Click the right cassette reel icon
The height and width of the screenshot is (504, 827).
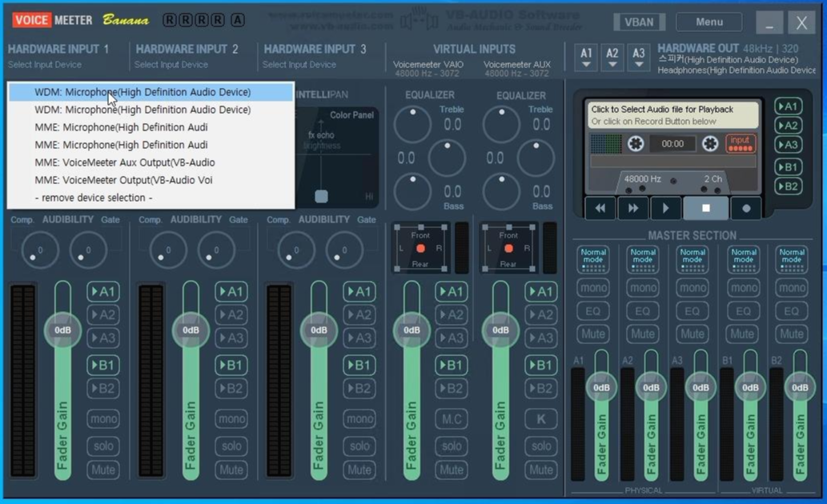[x=710, y=143]
